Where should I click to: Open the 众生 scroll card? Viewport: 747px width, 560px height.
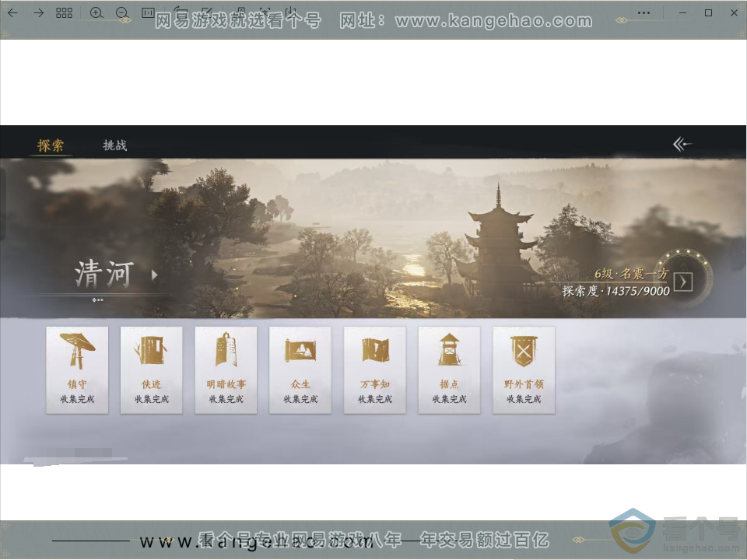[300, 370]
